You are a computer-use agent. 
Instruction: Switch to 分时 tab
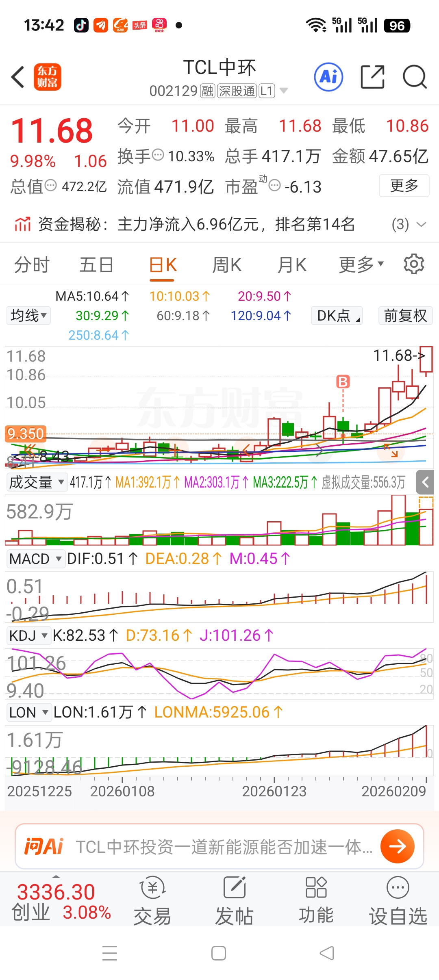click(32, 265)
